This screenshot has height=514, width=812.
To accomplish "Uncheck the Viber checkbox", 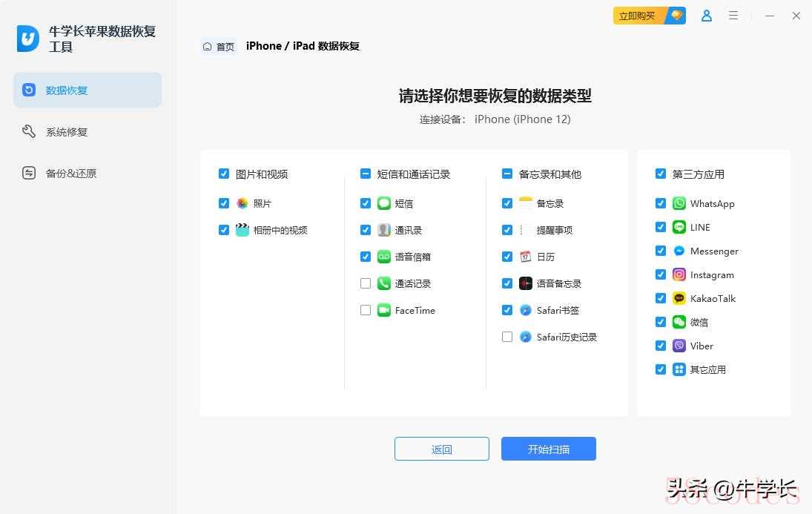I will tap(661, 346).
